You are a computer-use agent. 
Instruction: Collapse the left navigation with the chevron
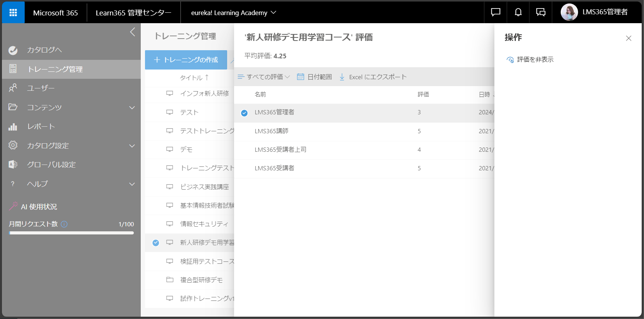pyautogui.click(x=132, y=32)
